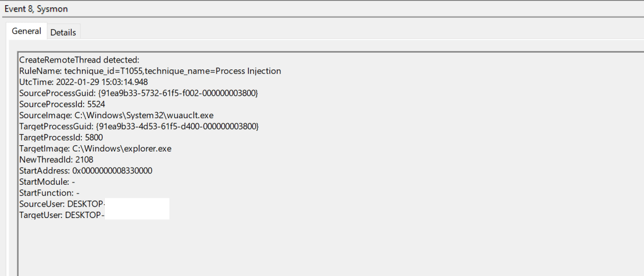Click the "Process Injection" technique name text

pyautogui.click(x=246, y=71)
